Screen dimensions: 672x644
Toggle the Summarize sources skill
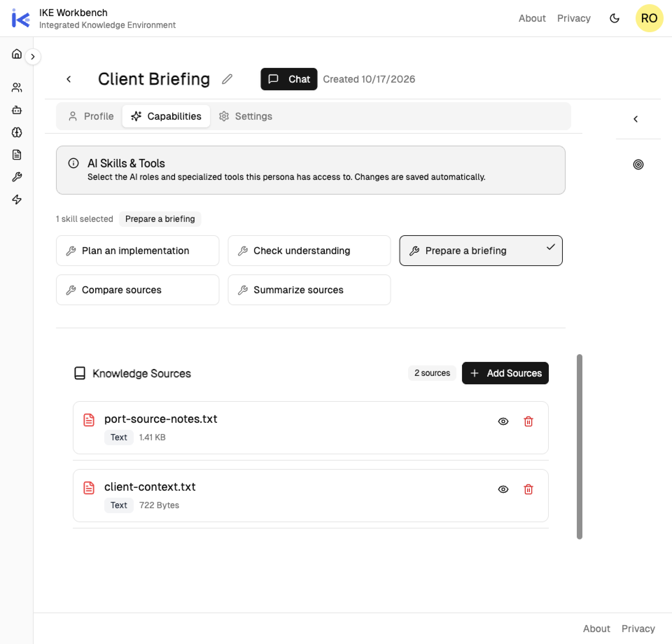309,290
